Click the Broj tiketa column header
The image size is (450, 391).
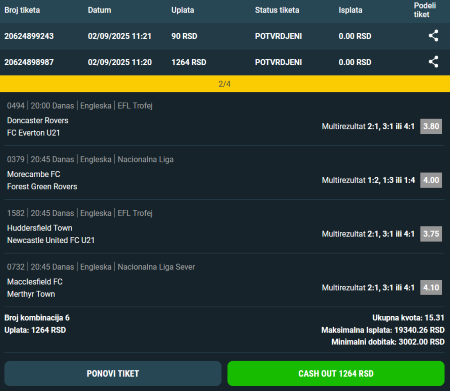[22, 10]
